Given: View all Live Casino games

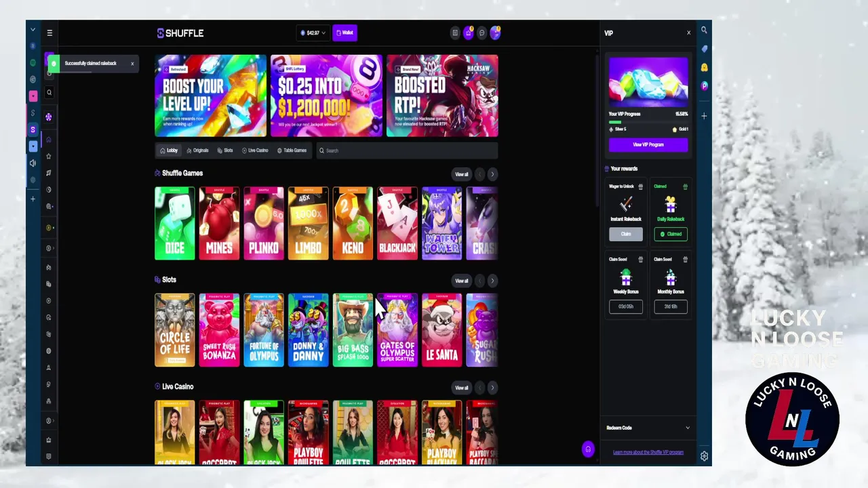Looking at the screenshot, I should (x=462, y=388).
